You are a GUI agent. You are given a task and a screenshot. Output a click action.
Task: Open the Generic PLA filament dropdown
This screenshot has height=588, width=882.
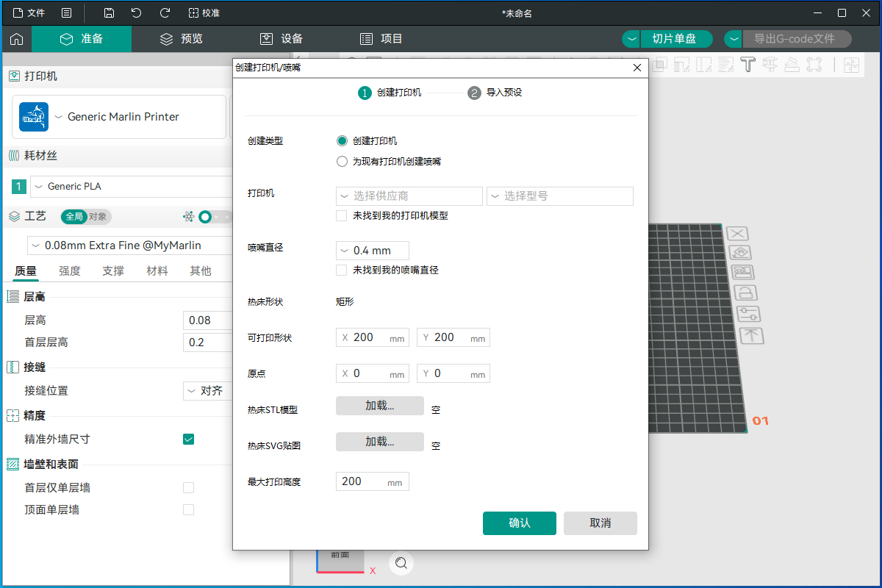[132, 186]
